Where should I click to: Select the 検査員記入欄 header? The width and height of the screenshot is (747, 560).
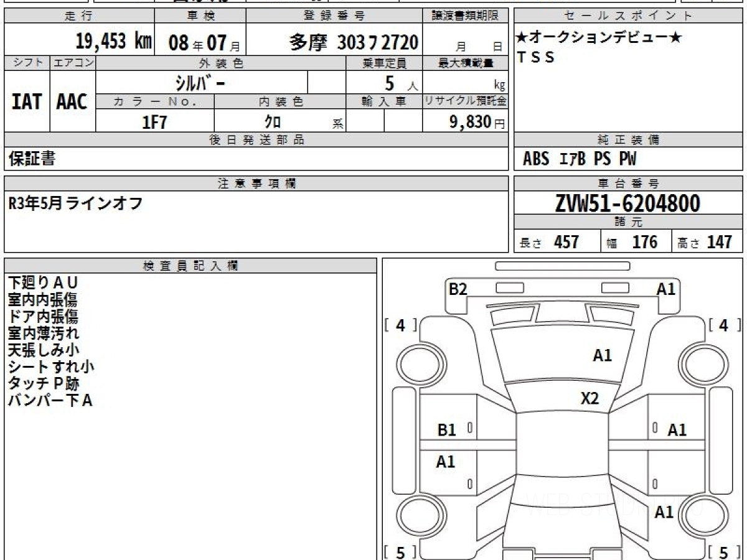[190, 265]
